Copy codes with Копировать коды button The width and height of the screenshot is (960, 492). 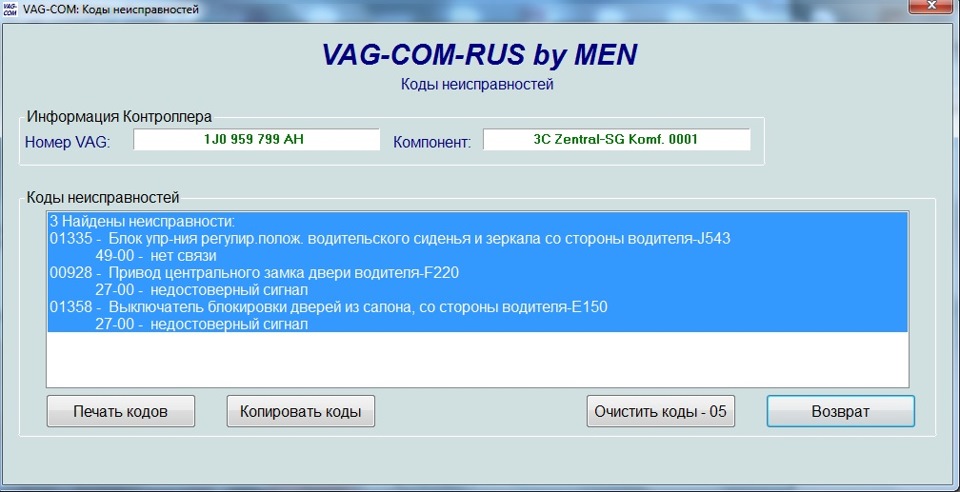click(301, 411)
